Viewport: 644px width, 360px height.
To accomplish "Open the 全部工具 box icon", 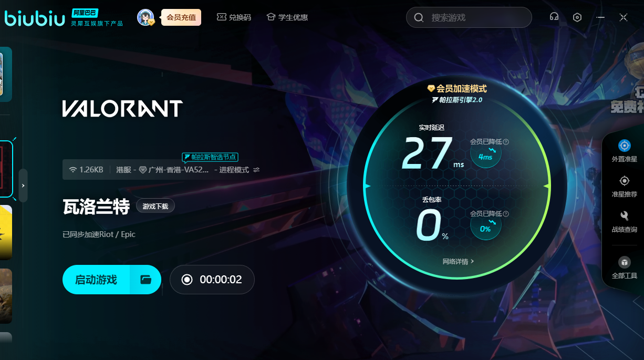I will pyautogui.click(x=624, y=262).
